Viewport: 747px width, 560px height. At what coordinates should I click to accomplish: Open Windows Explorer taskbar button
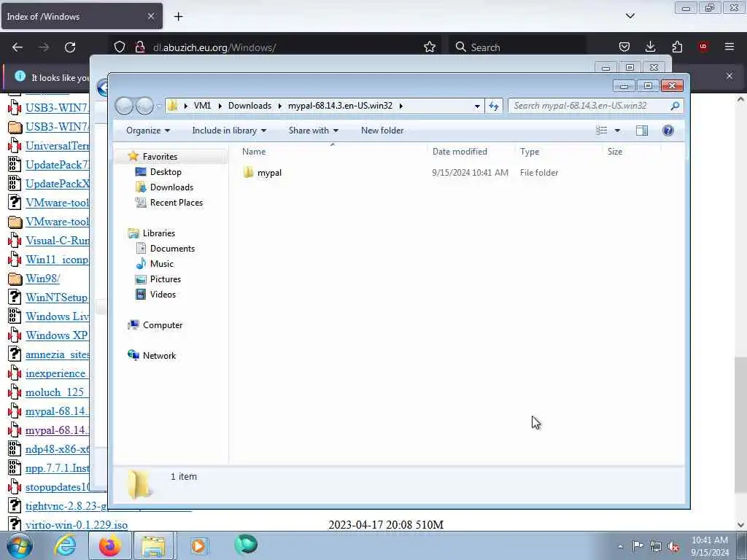click(153, 546)
